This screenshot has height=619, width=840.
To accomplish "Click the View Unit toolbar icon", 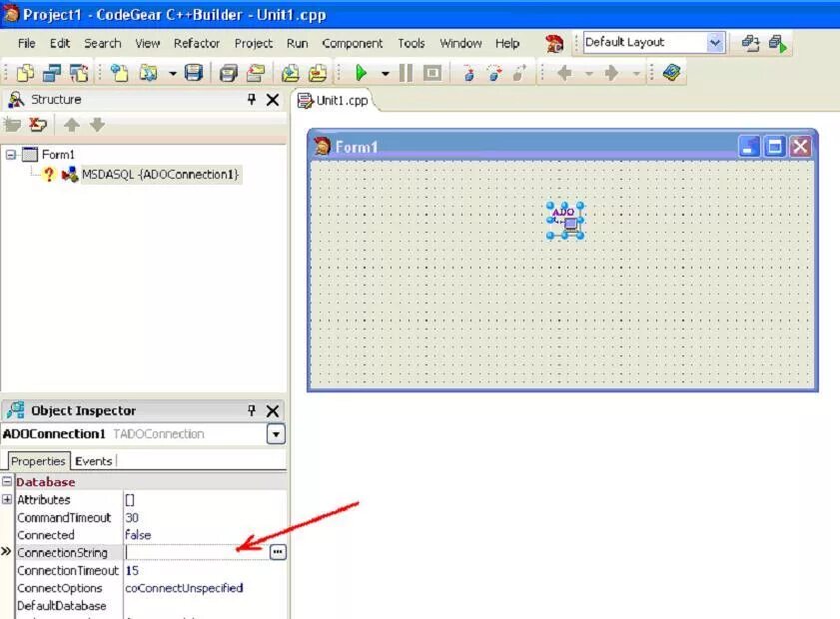I will 25,72.
